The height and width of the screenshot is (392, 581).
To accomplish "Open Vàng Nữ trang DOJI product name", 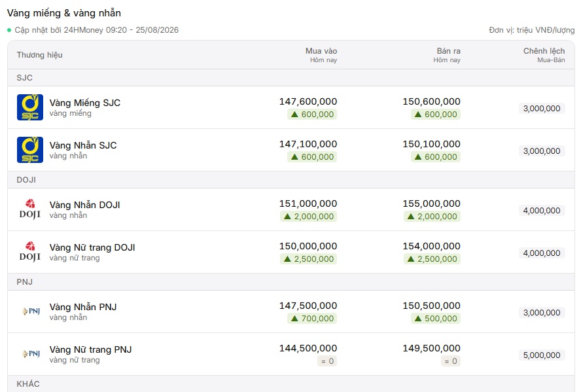I will pyautogui.click(x=92, y=247).
